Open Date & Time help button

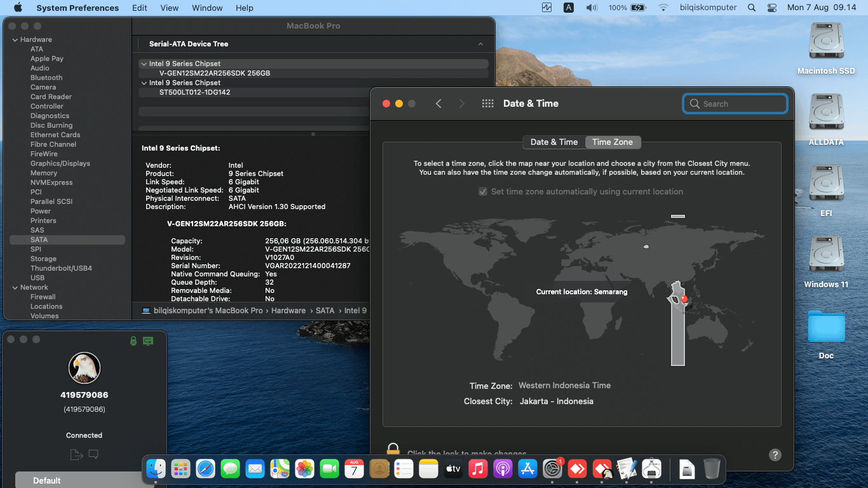[x=775, y=455]
